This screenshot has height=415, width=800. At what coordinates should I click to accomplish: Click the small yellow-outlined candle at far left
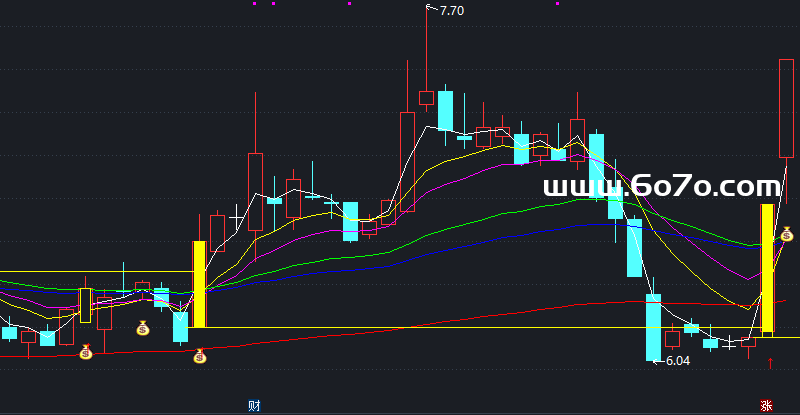[x=85, y=305]
